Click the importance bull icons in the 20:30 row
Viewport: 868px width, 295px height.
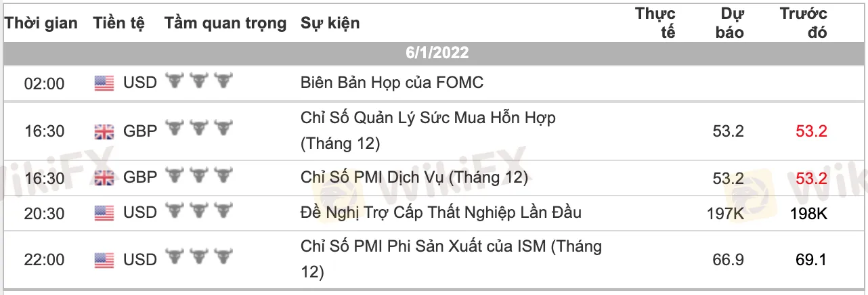point(199,213)
